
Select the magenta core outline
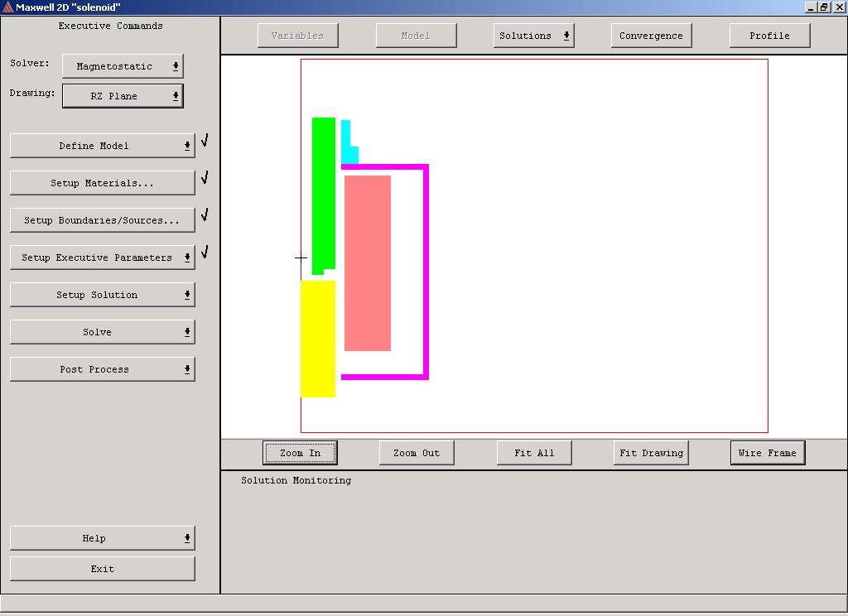[x=426, y=272]
